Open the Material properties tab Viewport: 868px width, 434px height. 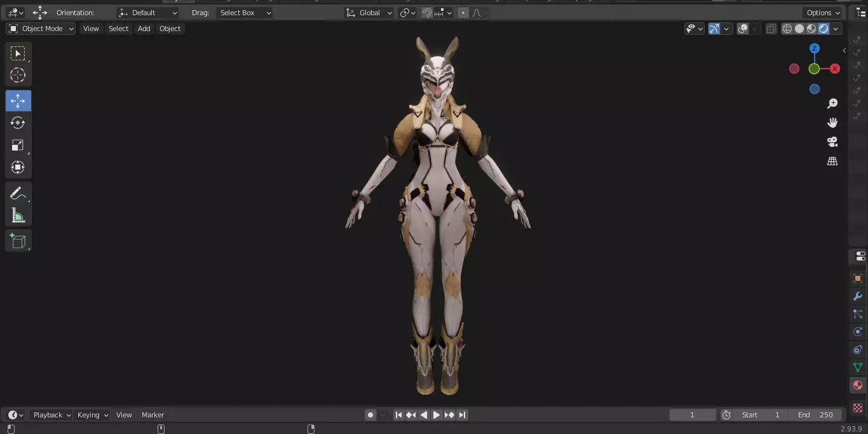tap(858, 386)
